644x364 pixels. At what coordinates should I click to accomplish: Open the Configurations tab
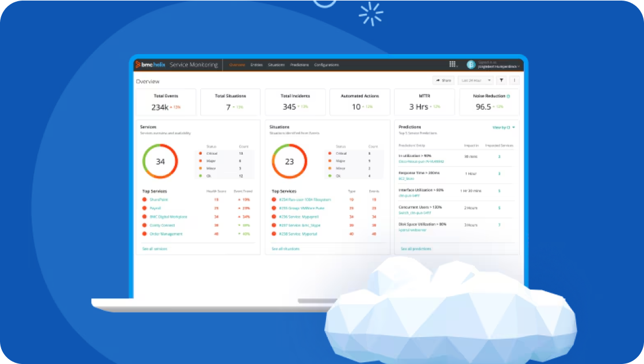pyautogui.click(x=327, y=65)
